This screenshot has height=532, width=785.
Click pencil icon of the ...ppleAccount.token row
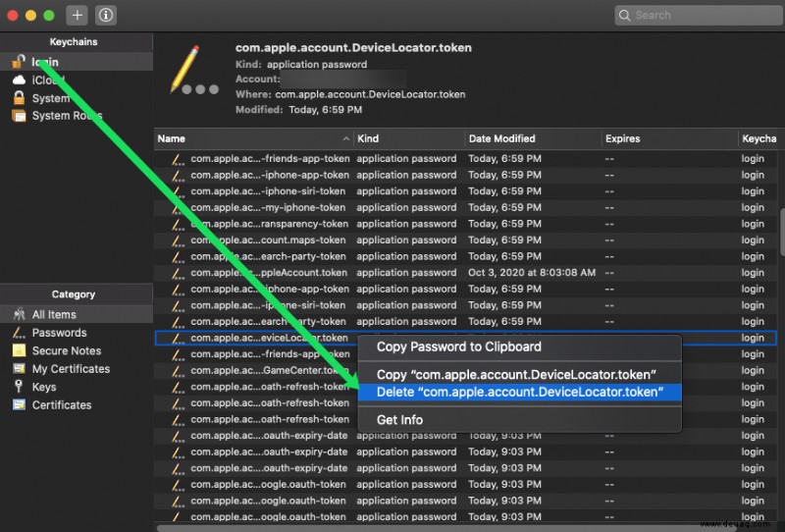[178, 273]
